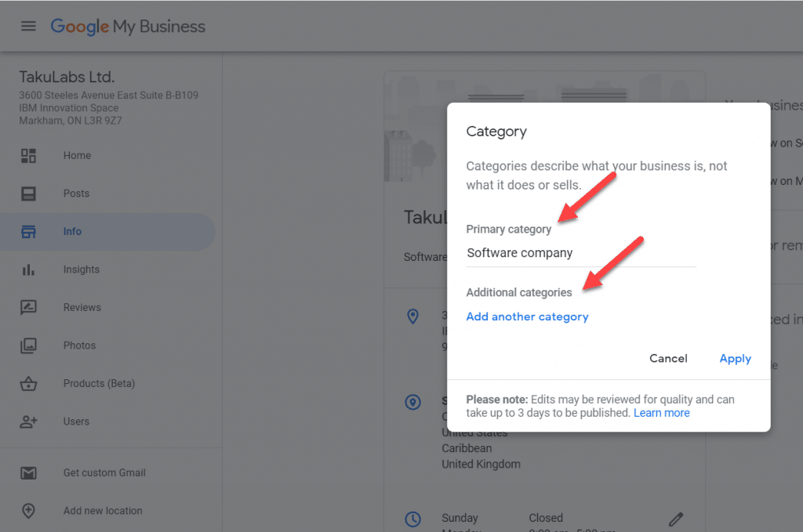Screen dimensions: 803x532
Task: Open the Learn more link
Action: coord(661,413)
